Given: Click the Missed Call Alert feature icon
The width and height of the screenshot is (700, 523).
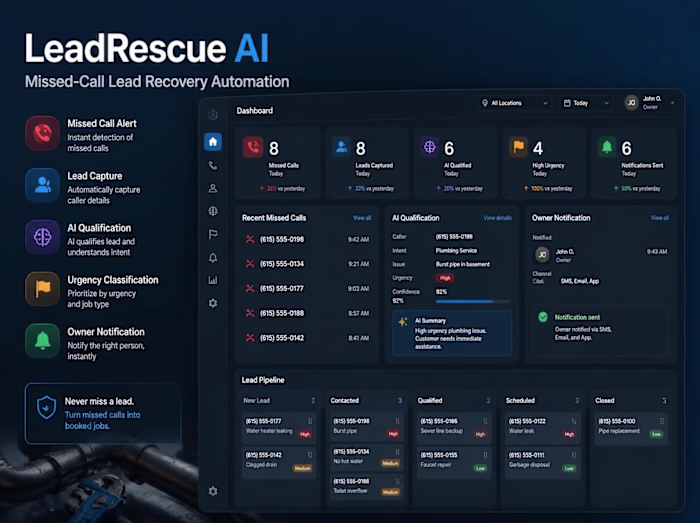Looking at the screenshot, I should click(x=42, y=133).
